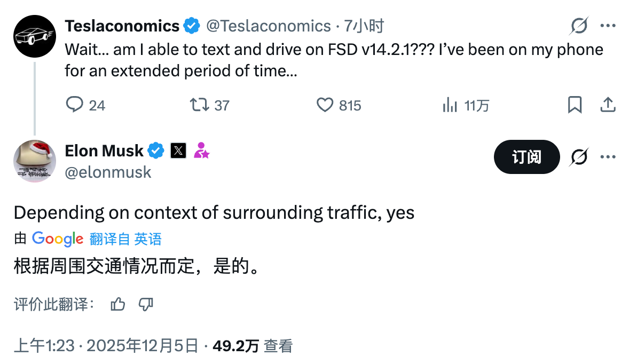
Task: Click thumbs down to rate translation
Action: 146,305
